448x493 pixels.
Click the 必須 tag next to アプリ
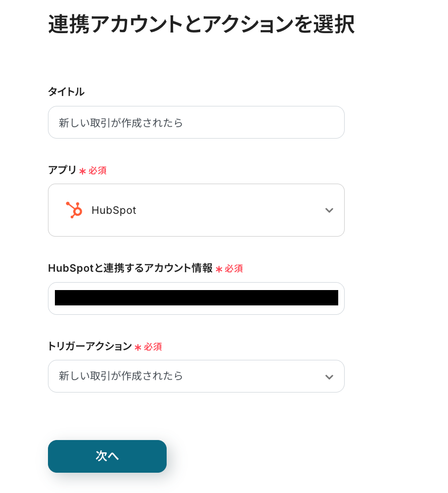97,171
